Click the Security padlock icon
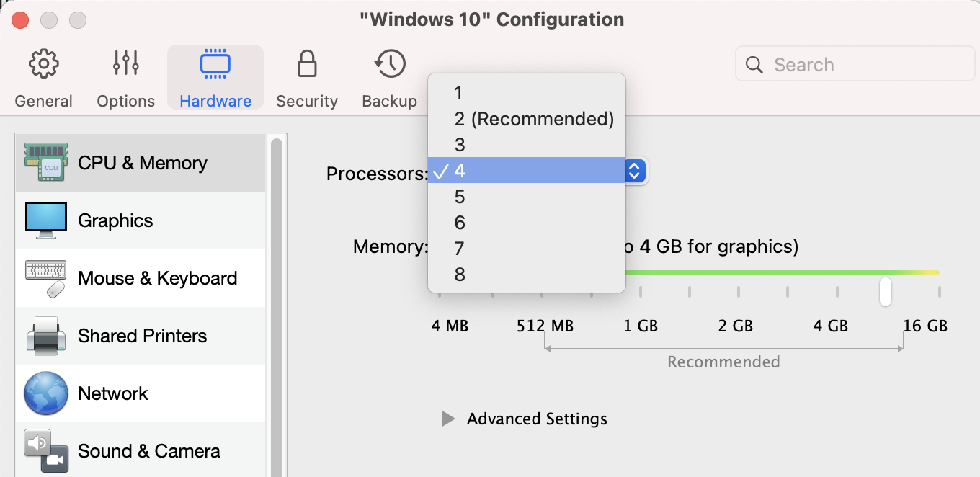The width and height of the screenshot is (980, 477). (307, 65)
